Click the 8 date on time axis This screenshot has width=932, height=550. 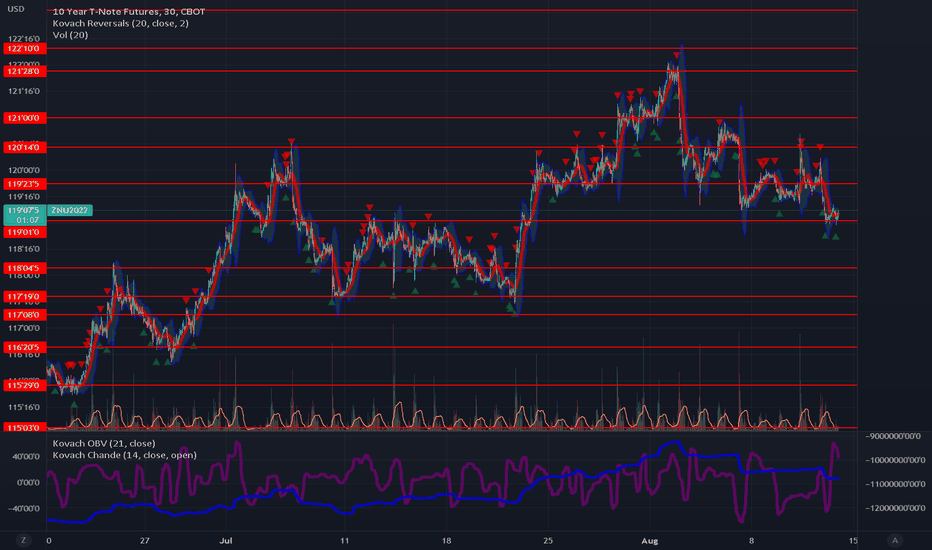point(751,540)
